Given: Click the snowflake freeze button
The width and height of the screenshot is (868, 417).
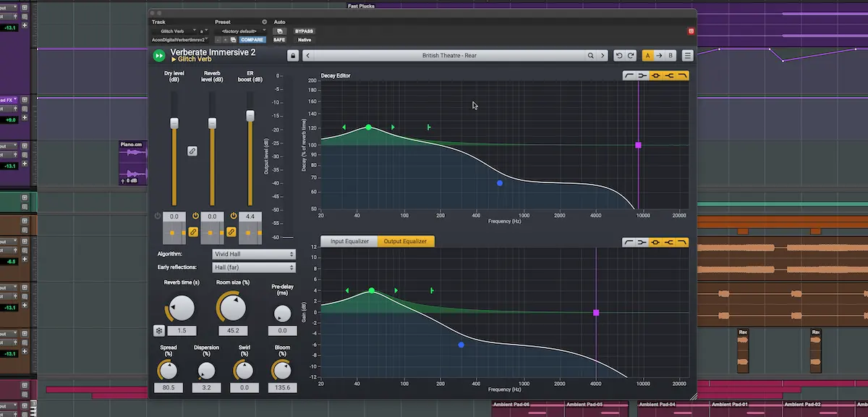Looking at the screenshot, I should click(159, 331).
